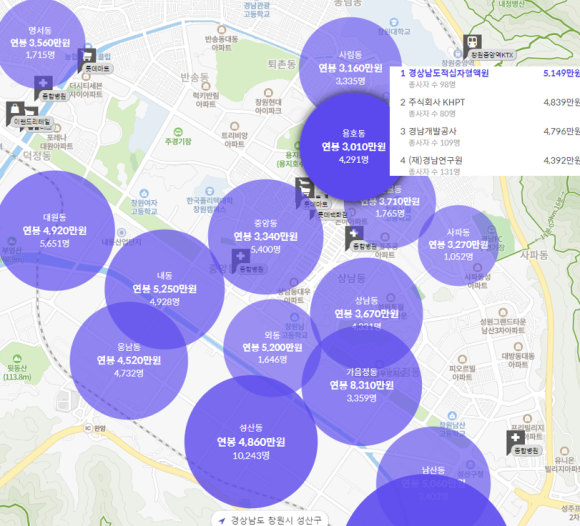Select the 사파동 연봉 3,270만원 bubble
This screenshot has width=580, height=526.
[458, 245]
